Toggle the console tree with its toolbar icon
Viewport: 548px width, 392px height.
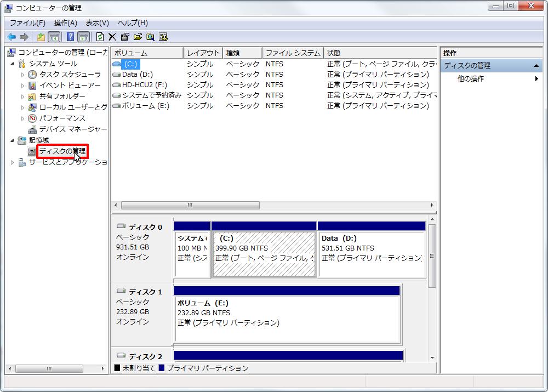coord(54,37)
